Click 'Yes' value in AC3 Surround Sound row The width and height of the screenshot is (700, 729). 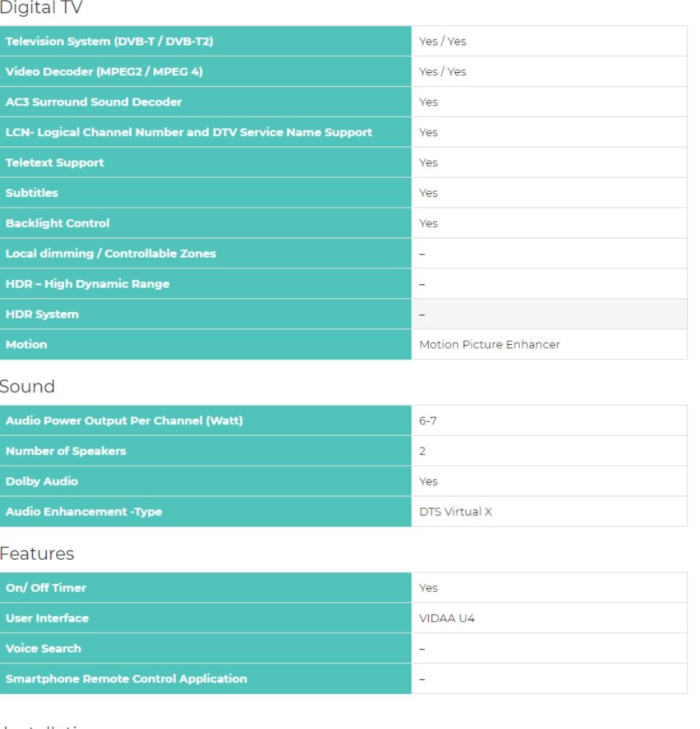428,102
